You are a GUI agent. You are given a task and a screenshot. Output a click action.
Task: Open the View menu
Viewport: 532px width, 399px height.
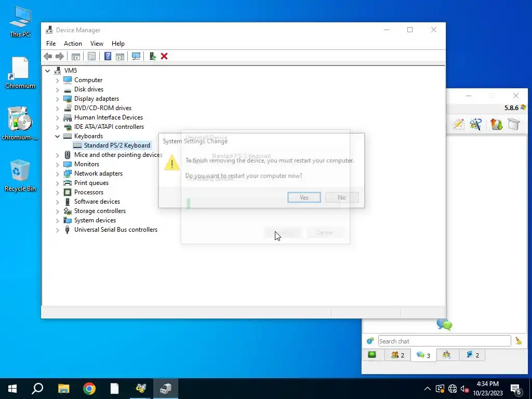coord(97,44)
